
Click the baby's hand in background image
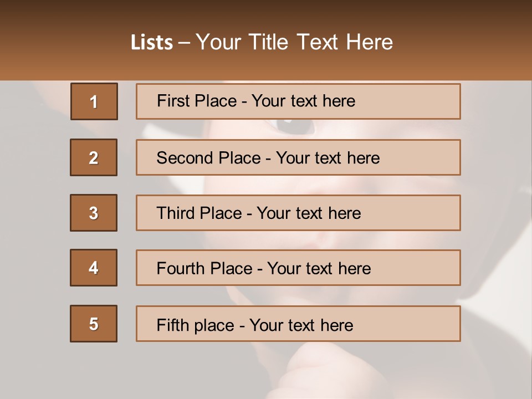[310, 369]
